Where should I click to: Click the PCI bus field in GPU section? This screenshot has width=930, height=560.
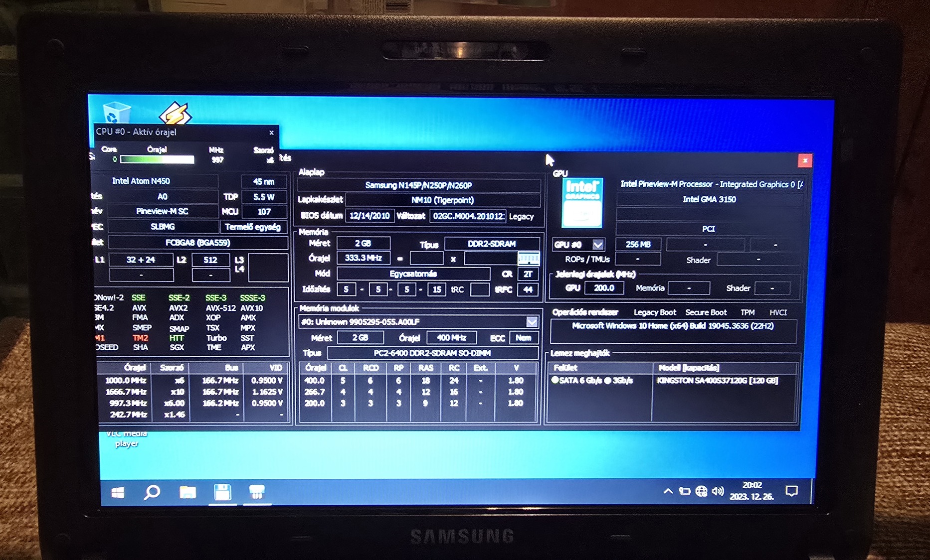(x=709, y=229)
